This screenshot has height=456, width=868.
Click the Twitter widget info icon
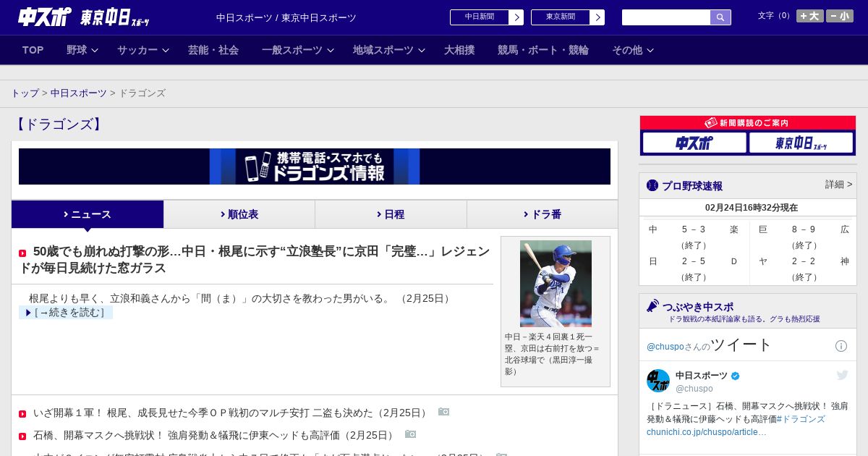pyautogui.click(x=841, y=346)
